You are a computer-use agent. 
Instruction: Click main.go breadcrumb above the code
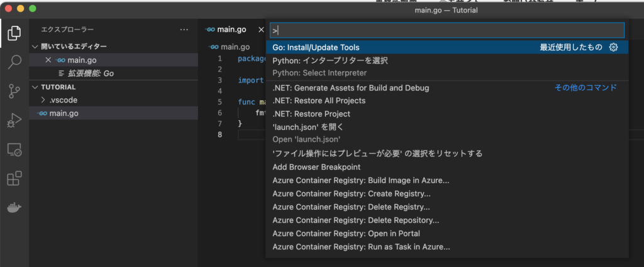(229, 47)
